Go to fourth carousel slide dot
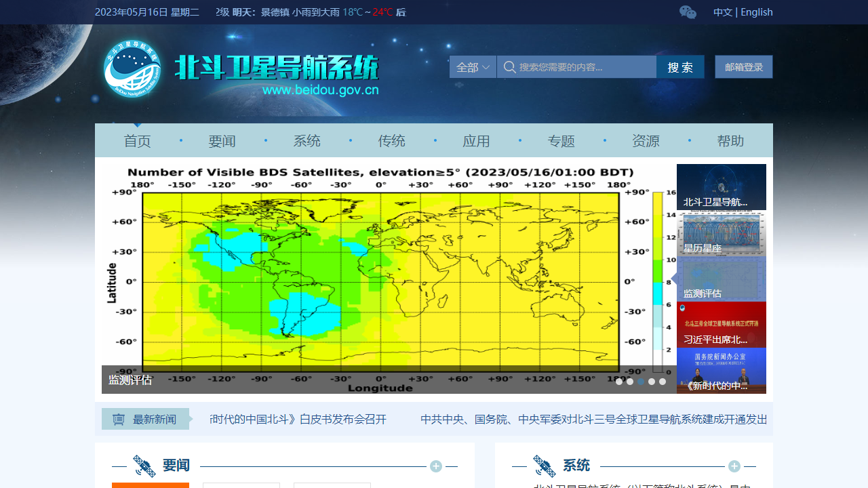This screenshot has height=488, width=868. pyautogui.click(x=652, y=382)
